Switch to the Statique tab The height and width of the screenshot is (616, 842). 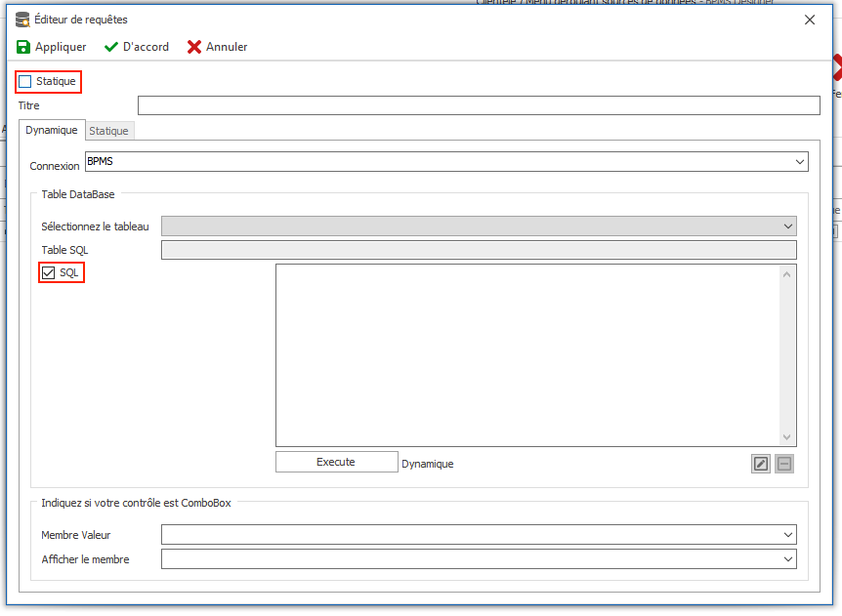pyautogui.click(x=109, y=131)
